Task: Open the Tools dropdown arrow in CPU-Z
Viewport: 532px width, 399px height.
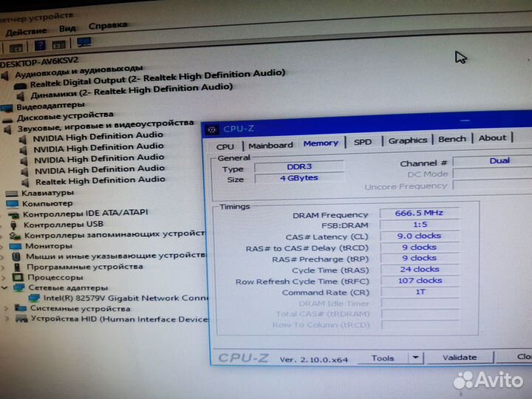Action: click(x=415, y=358)
